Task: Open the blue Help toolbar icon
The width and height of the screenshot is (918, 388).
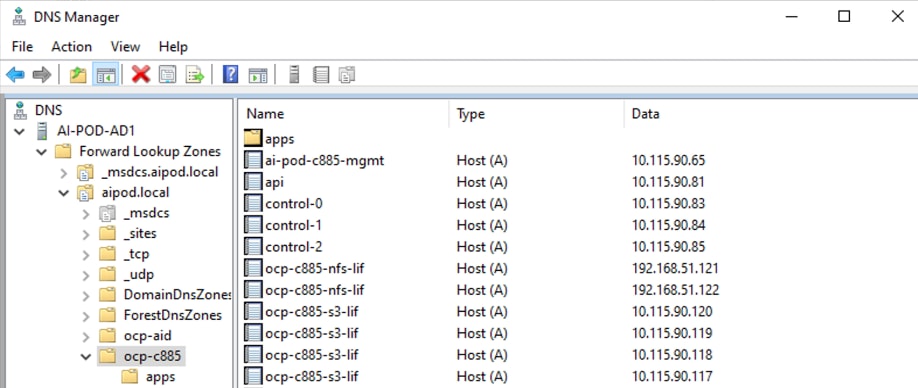Action: click(231, 74)
